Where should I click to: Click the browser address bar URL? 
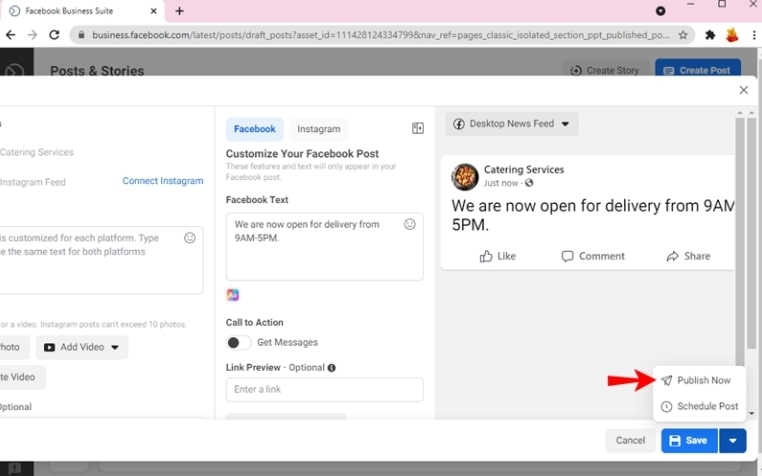(380, 35)
